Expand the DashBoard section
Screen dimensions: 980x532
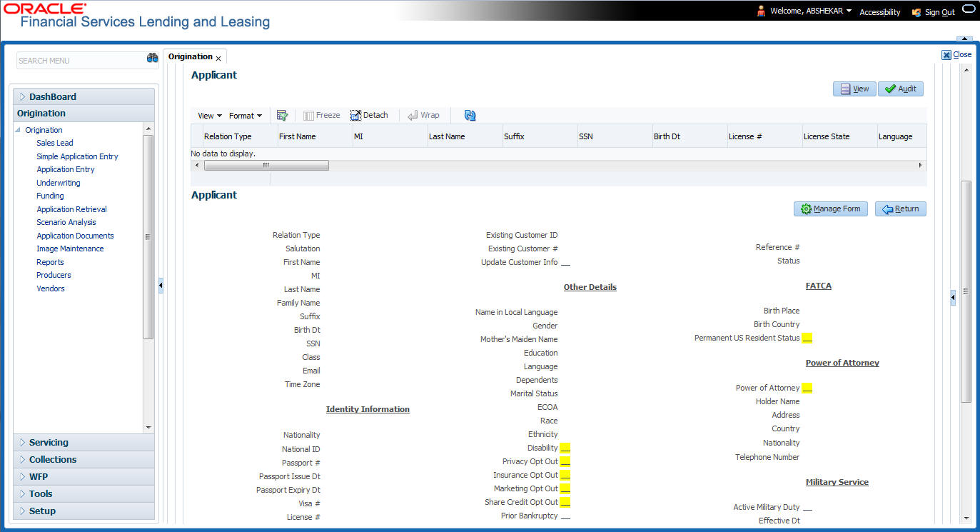84,96
